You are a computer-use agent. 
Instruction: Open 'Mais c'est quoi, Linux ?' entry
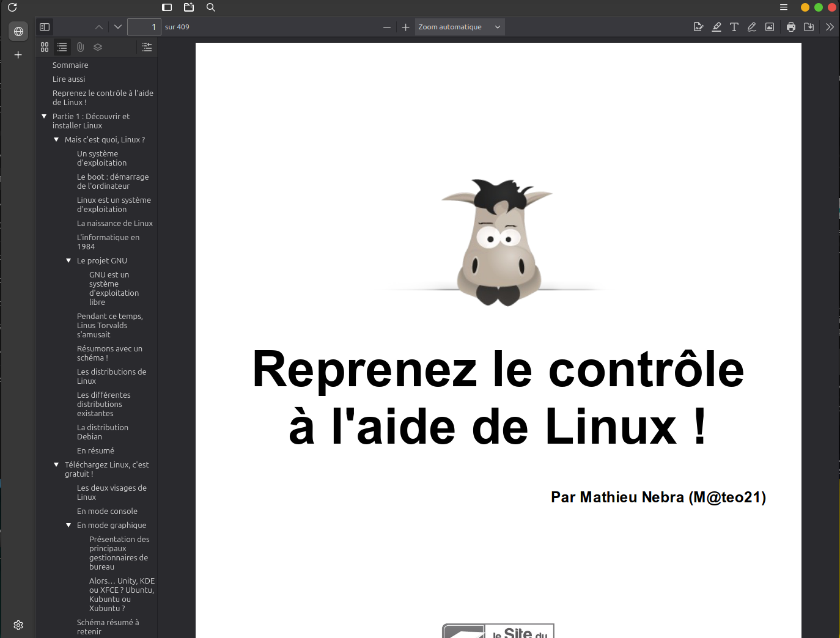(105, 140)
